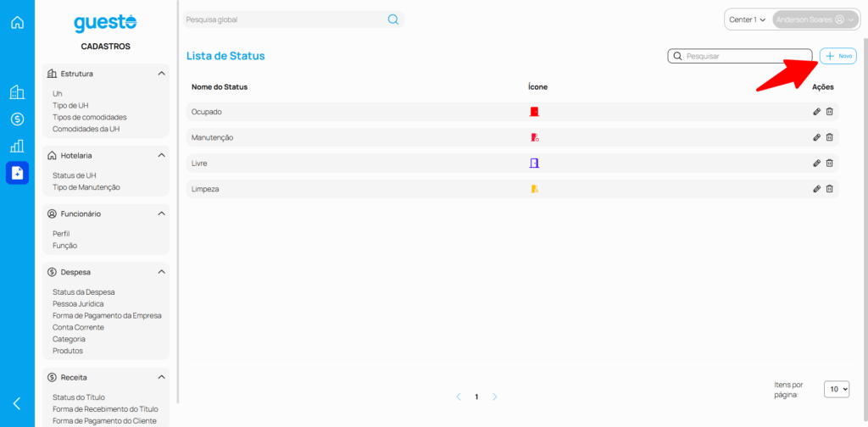Go to next page with right arrow
This screenshot has height=427, width=868.
(495, 396)
